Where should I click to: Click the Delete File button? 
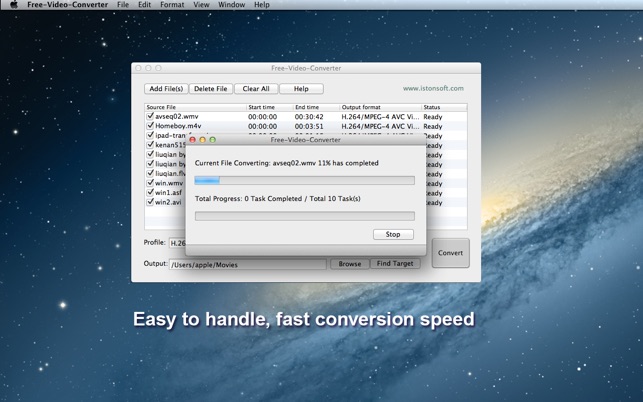tap(211, 89)
